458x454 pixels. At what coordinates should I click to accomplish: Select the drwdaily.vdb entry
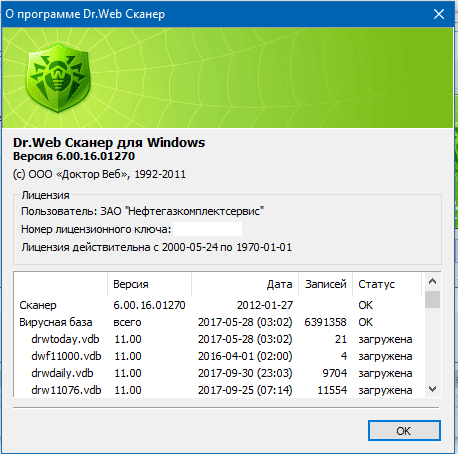pos(219,373)
